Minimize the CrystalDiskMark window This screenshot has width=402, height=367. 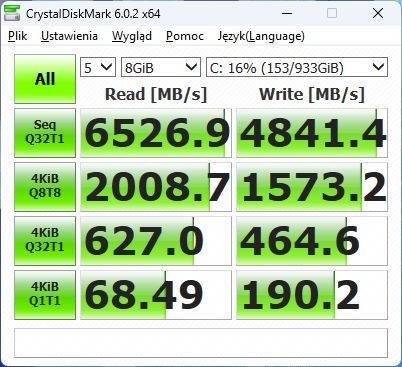(x=287, y=14)
